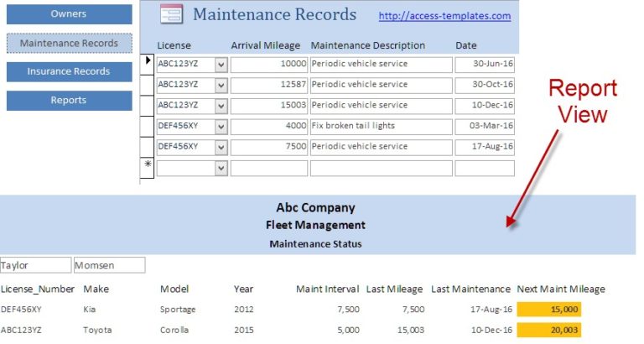644x344 pixels.
Task: Click the Momsen last name field
Action: tap(109, 265)
